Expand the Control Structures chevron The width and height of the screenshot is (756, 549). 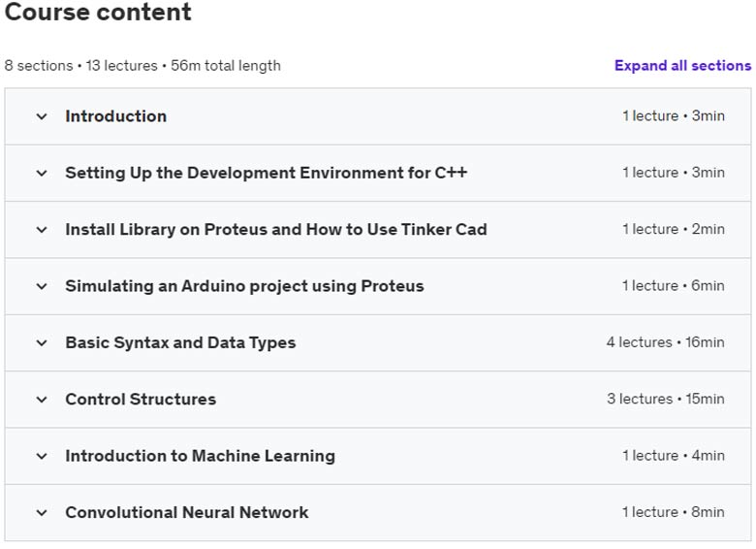pos(42,400)
